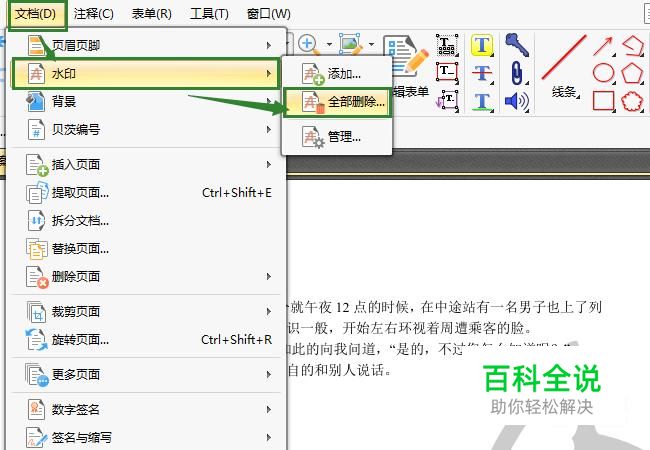
Task: Click the Ctrl+Shift+R shortcut text
Action: tap(237, 340)
